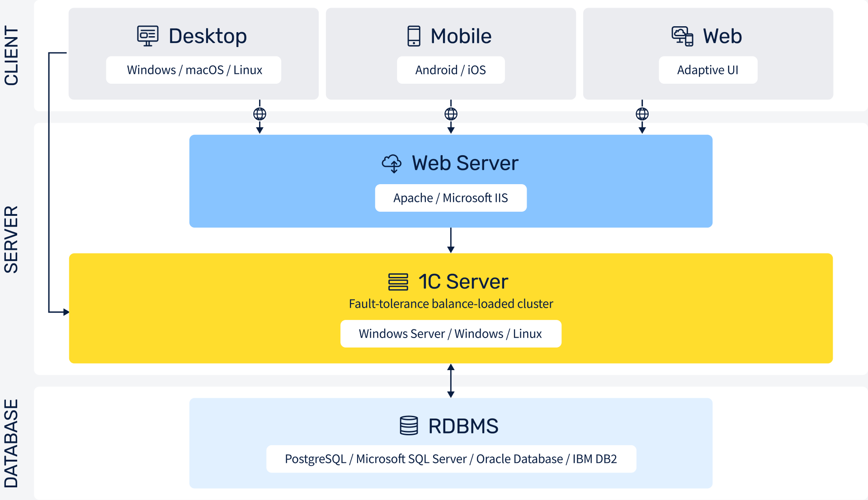Screen dimensions: 868x500
Task: Click the 1C Server stack icon
Action: (x=398, y=282)
